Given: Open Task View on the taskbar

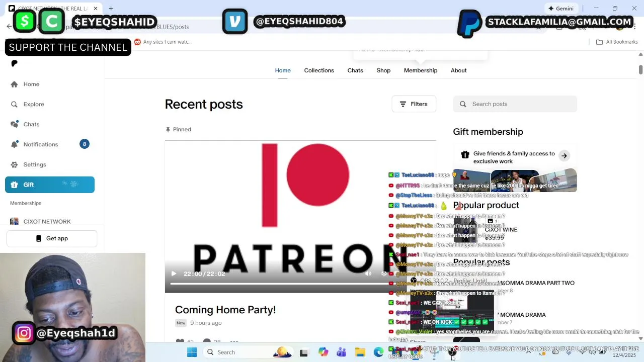Looking at the screenshot, I should pyautogui.click(x=303, y=352).
